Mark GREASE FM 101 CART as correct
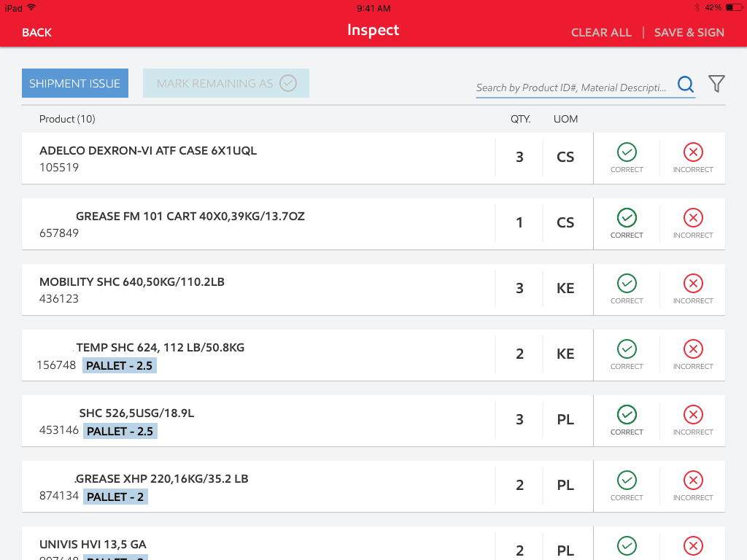Image resolution: width=747 pixels, height=560 pixels. coord(627,224)
